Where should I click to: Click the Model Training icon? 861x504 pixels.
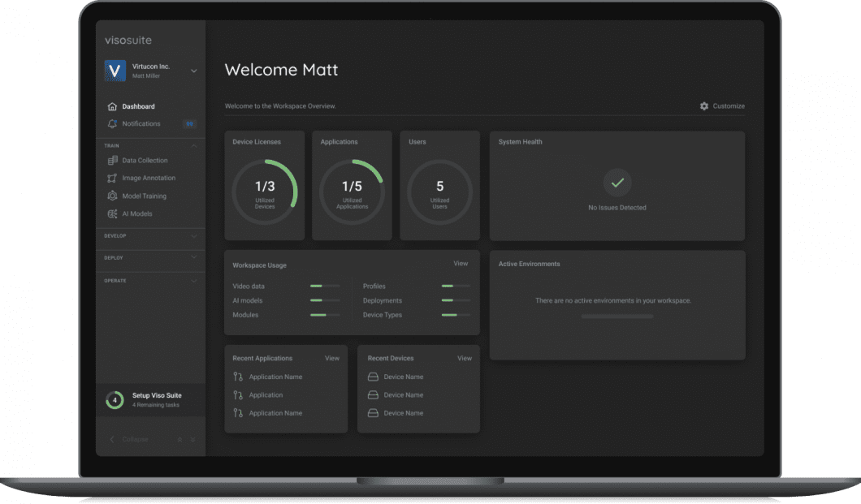point(112,196)
